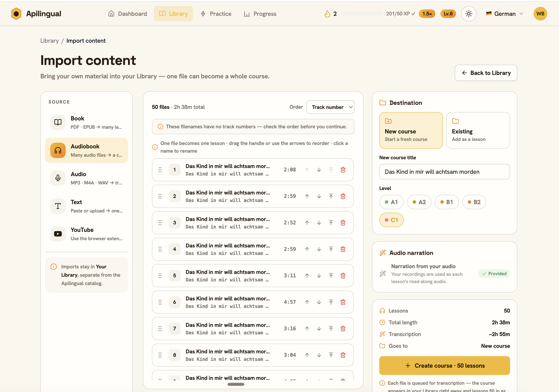Follow the Library breadcrumb link
The width and height of the screenshot is (559, 392).
[x=49, y=41]
